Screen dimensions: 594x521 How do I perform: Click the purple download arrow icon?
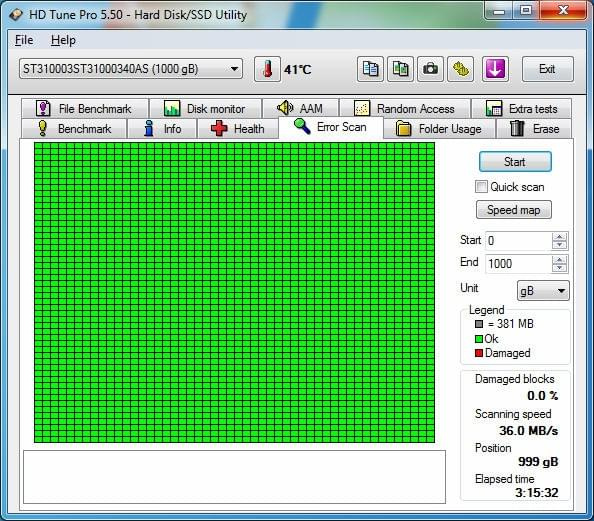pyautogui.click(x=495, y=69)
